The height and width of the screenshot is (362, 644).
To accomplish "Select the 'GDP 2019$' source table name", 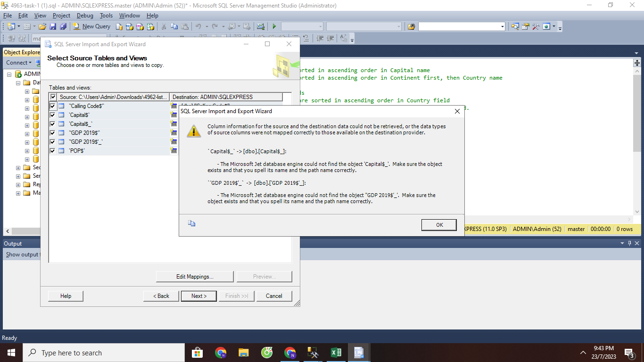I will coord(84,133).
